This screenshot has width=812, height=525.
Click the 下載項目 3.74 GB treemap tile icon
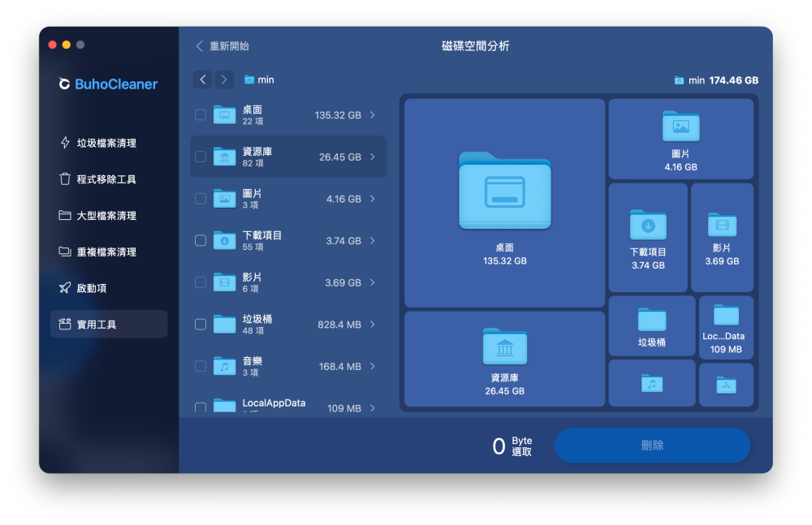click(x=648, y=225)
